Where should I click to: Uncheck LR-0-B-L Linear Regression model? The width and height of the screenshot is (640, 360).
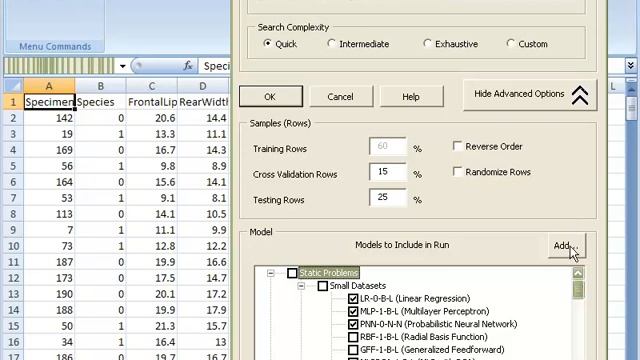tap(353, 298)
